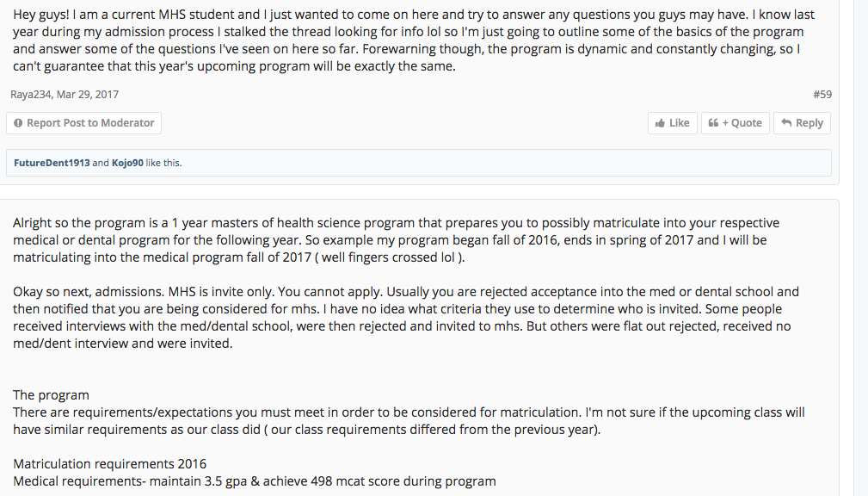This screenshot has height=496, width=868.
Task: Click the quotation marks icon on Quote
Action: 713,123
